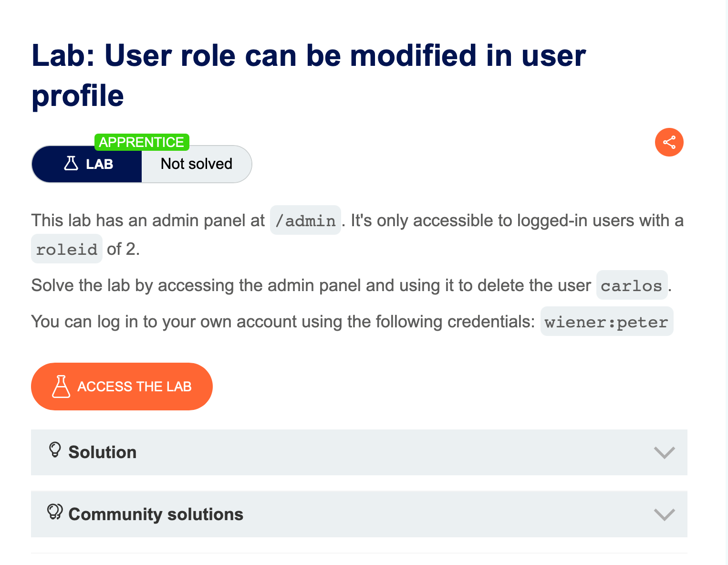Click the flask icon on the orange button

click(61, 387)
